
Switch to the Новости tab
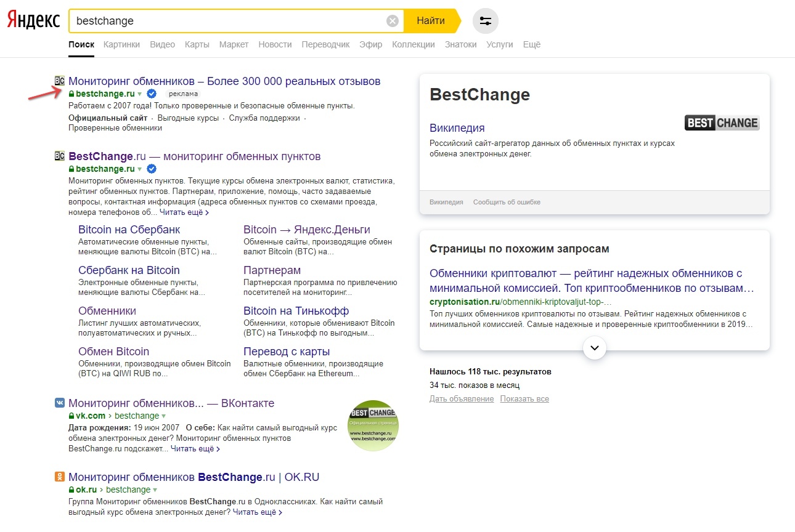275,44
